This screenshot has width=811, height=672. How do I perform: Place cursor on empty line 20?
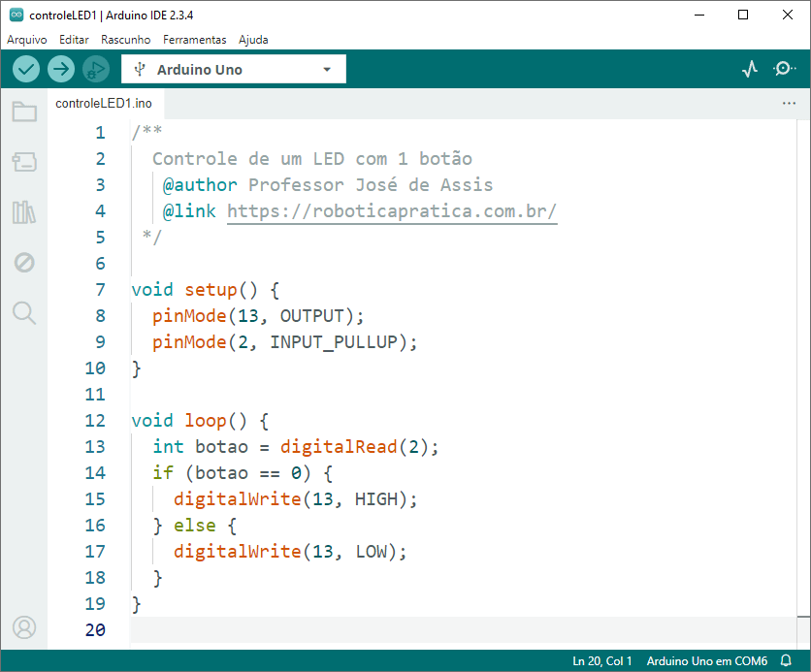[463, 630]
